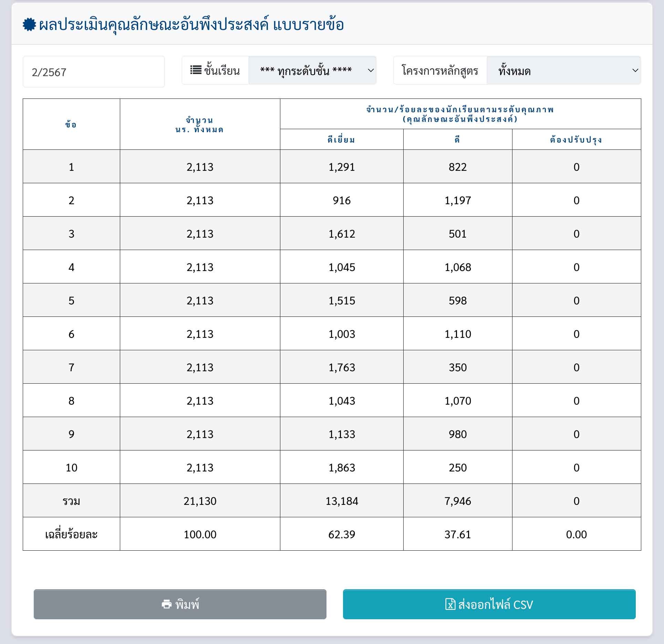Click the spreadsheet file icon on CSV button
The image size is (664, 644).
[x=450, y=604]
